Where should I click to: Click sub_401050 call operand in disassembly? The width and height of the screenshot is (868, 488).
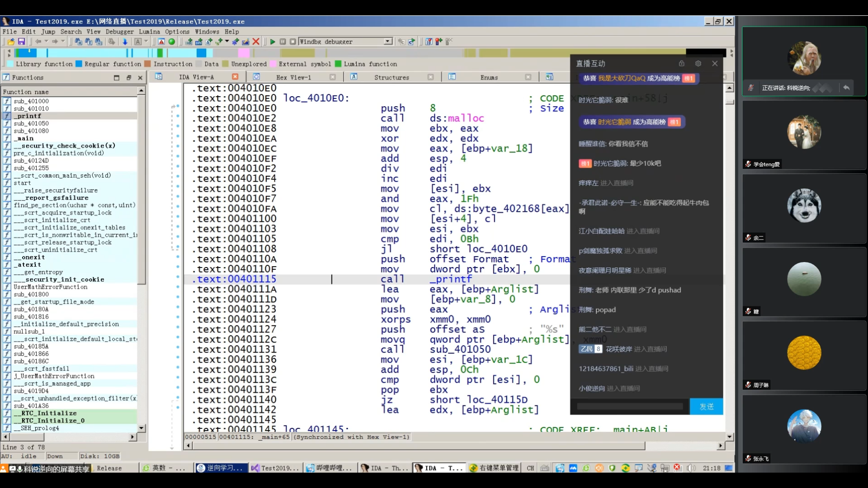460,349
